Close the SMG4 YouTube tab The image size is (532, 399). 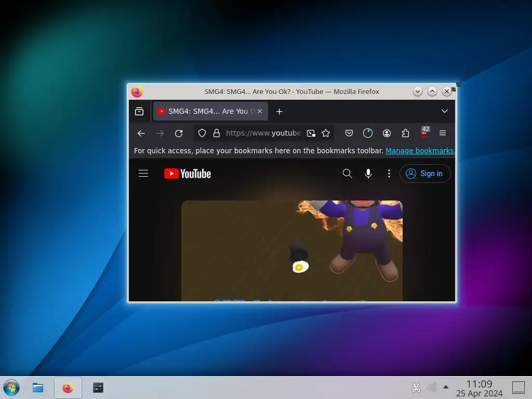click(x=260, y=111)
